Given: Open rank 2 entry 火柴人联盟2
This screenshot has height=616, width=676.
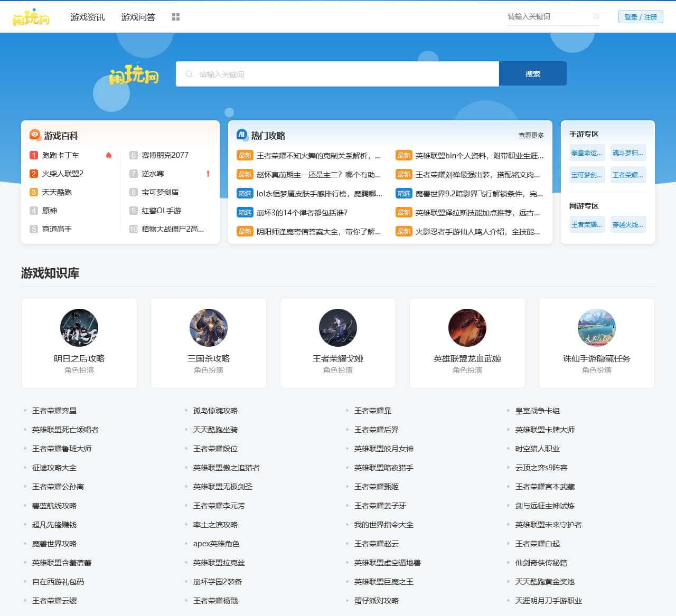Looking at the screenshot, I should 63,174.
